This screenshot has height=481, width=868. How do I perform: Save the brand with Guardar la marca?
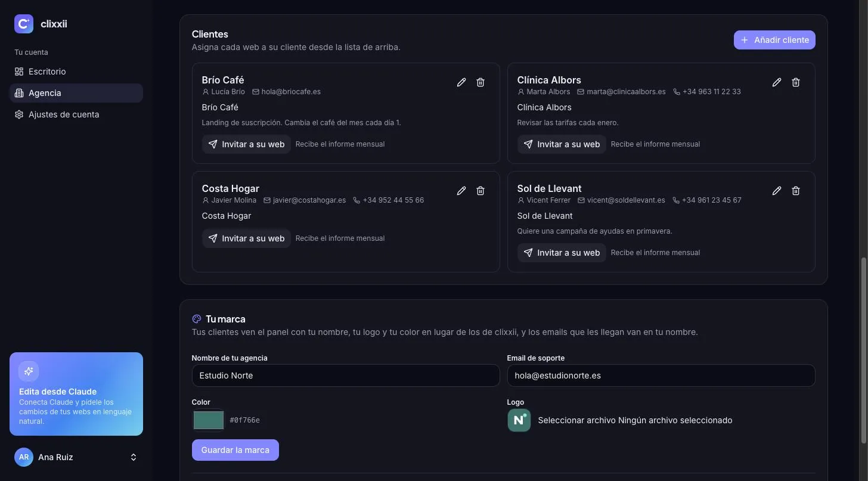pyautogui.click(x=235, y=450)
